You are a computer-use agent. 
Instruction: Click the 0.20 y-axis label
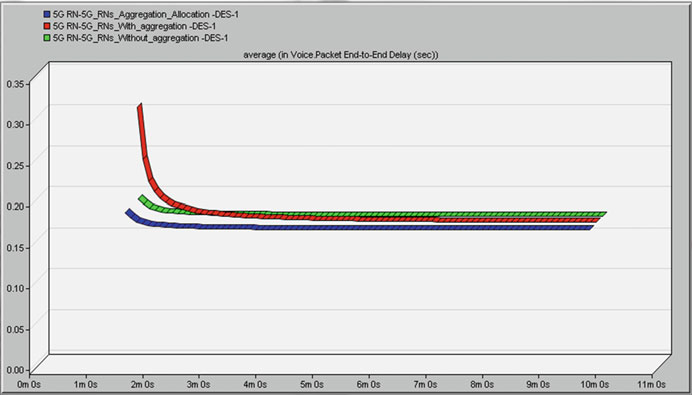point(15,207)
